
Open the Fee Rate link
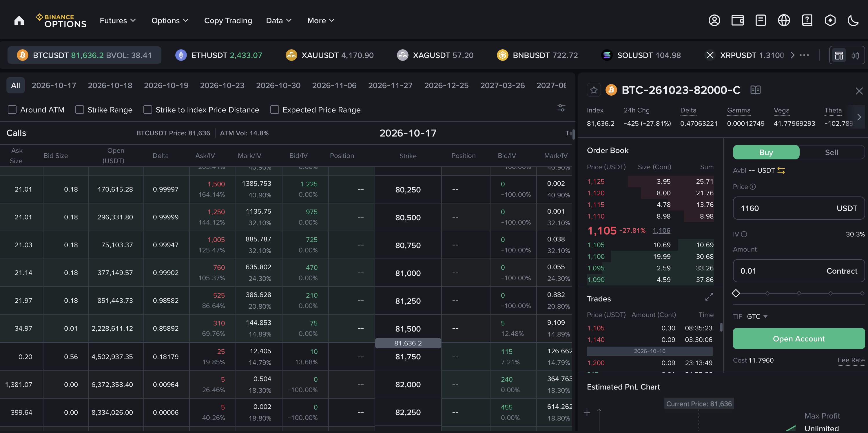tap(851, 360)
